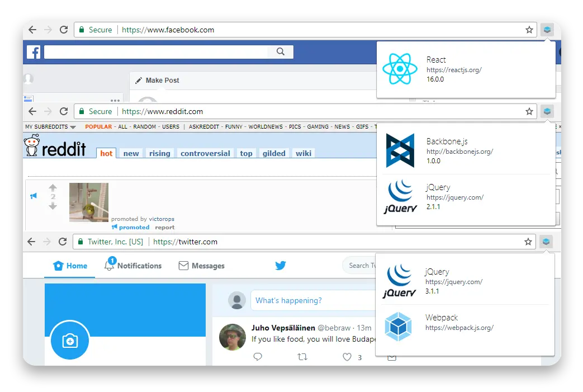The width and height of the screenshot is (583, 392).
Task: Bookmark the Facebook page using the star icon
Action: coord(529,30)
